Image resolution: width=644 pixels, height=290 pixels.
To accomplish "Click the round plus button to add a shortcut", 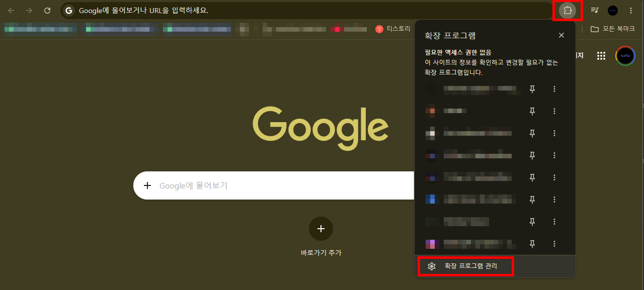I will pos(321,229).
